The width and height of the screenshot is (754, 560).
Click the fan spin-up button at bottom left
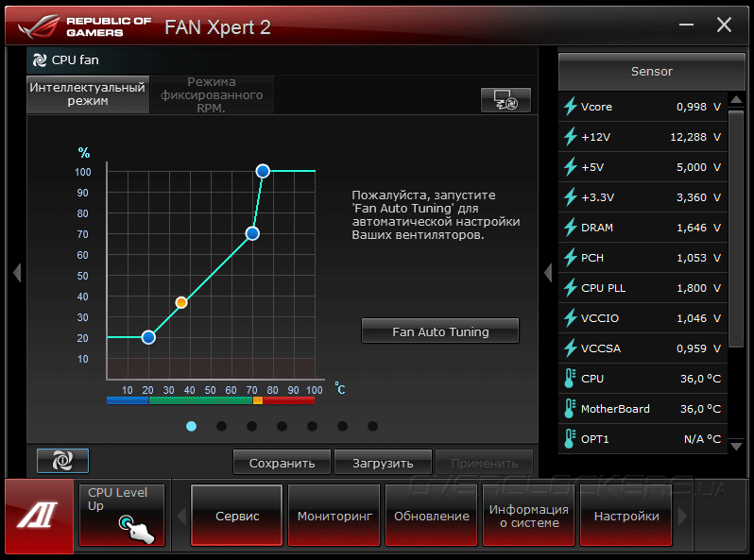[x=63, y=461]
